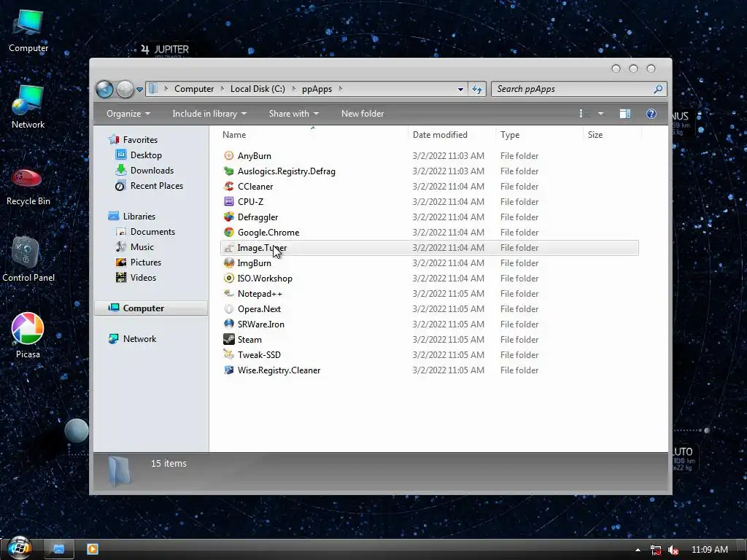
Task: Select the Google.Chrome folder icon
Action: (228, 232)
